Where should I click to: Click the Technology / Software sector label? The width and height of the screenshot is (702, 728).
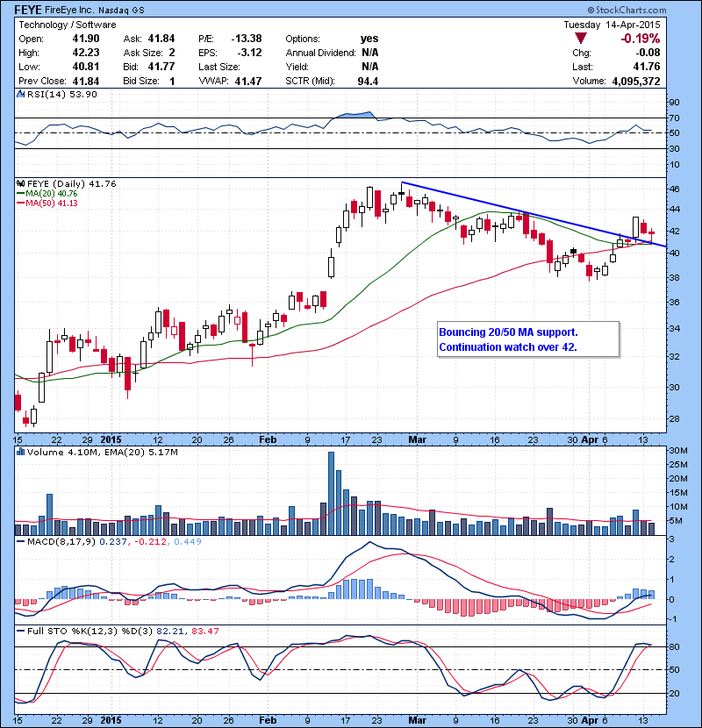coord(68,25)
